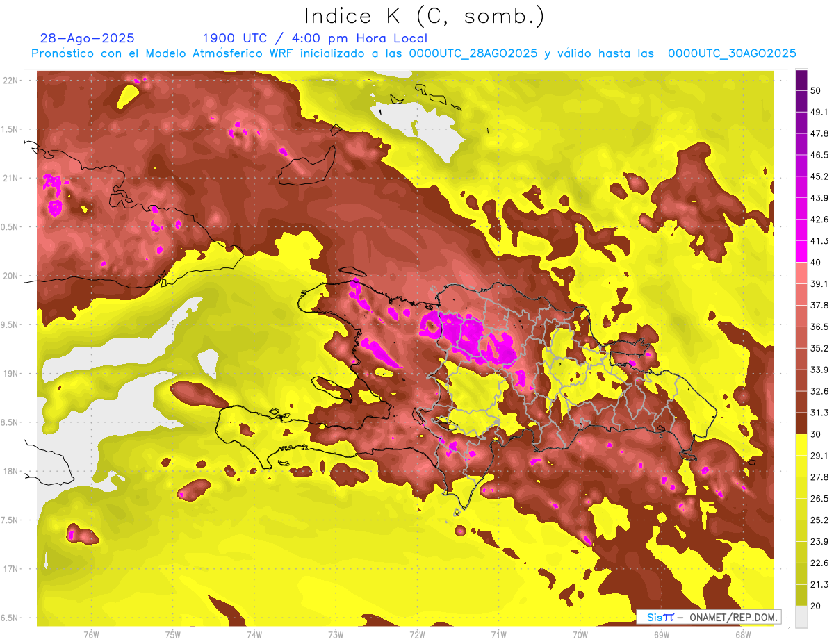Screen dimensions: 834x644
Task: Click the colorbar value "39.1"
Action: tap(819, 283)
